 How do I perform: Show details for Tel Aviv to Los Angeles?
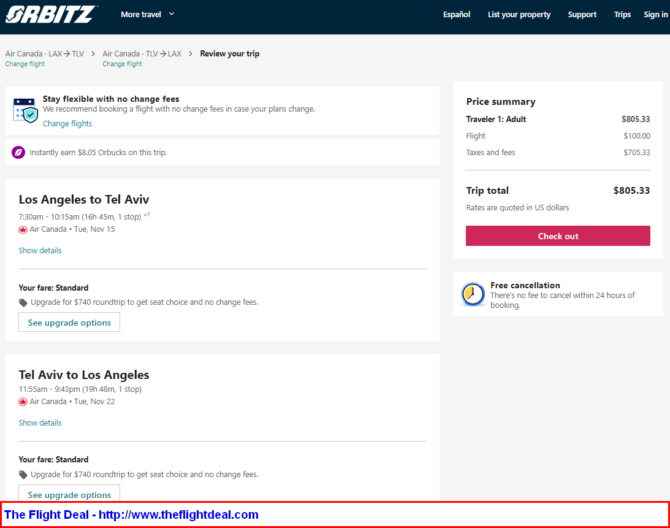pyautogui.click(x=40, y=423)
